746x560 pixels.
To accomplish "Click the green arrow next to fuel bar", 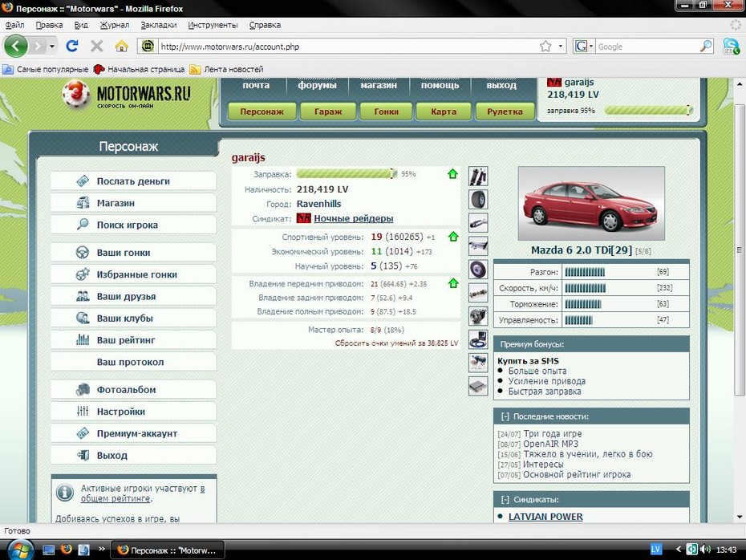I will pyautogui.click(x=452, y=174).
